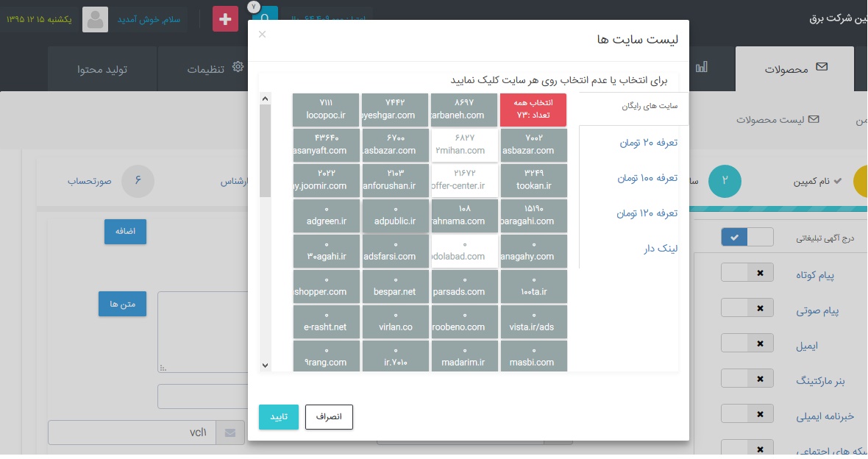Screen dimensions: 868x459
Task: Click inside the large text area
Action: [202, 332]
